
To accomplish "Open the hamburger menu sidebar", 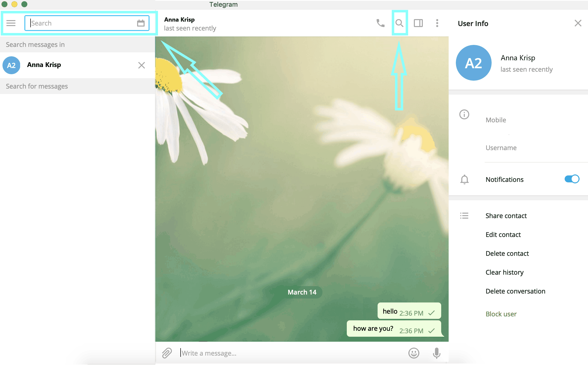I will [11, 23].
